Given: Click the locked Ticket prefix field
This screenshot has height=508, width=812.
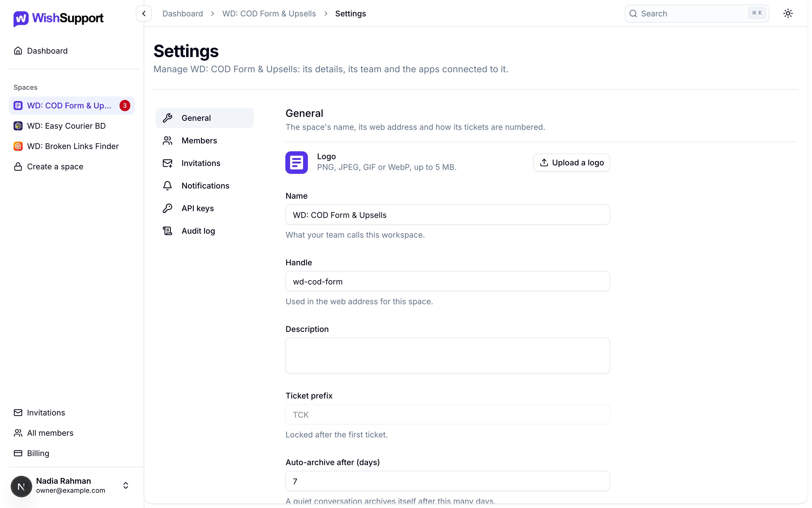Looking at the screenshot, I should (448, 415).
